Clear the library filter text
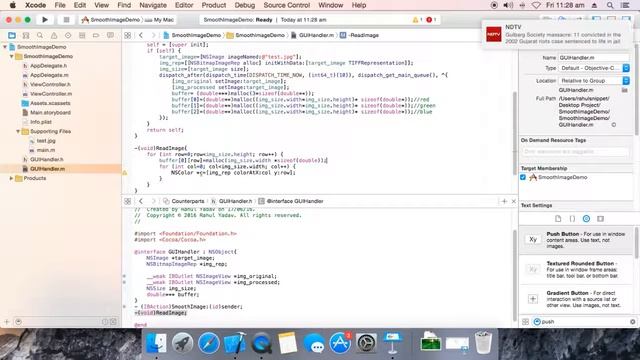 pyautogui.click(x=632, y=322)
